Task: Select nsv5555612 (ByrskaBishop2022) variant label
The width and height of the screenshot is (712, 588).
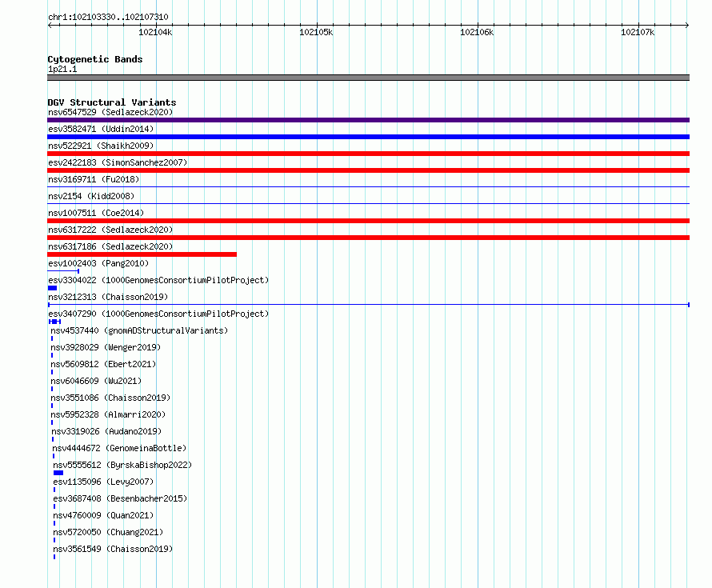Action: (122, 465)
